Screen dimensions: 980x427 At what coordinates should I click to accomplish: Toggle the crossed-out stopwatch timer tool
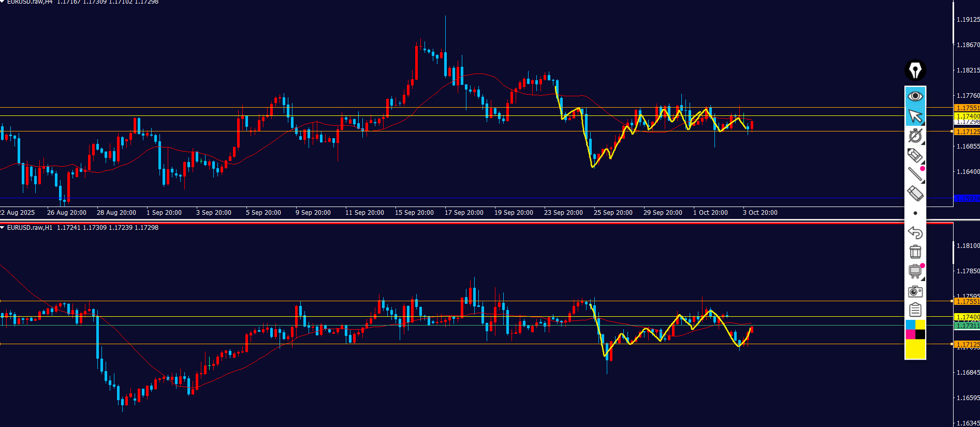pyautogui.click(x=915, y=136)
